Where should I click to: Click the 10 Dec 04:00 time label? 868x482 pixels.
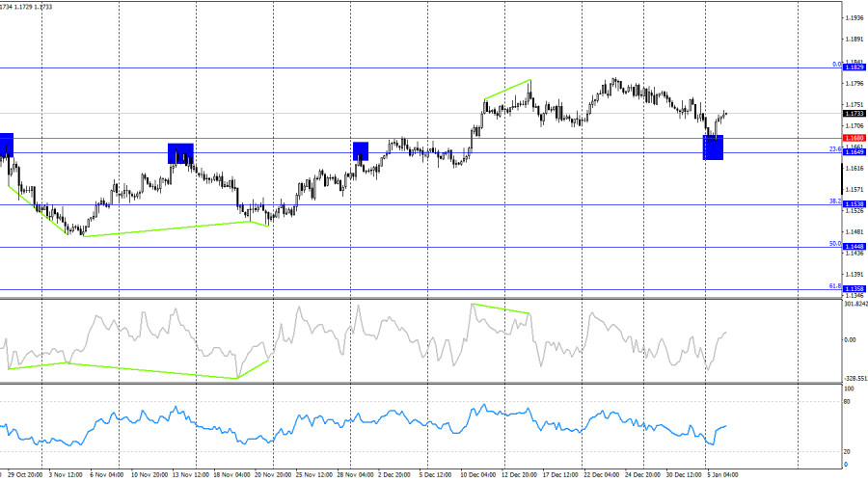(477, 475)
